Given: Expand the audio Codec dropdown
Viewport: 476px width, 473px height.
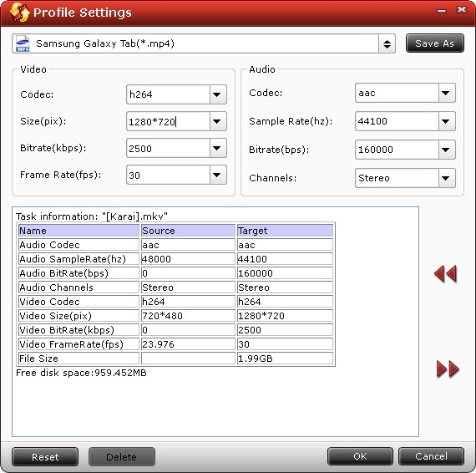Looking at the screenshot, I should pyautogui.click(x=446, y=93).
